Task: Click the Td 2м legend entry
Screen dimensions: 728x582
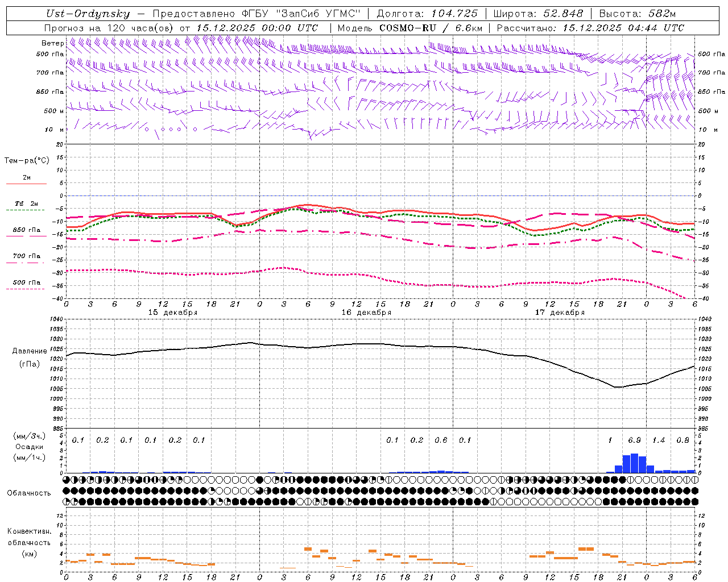Action: coord(27,203)
